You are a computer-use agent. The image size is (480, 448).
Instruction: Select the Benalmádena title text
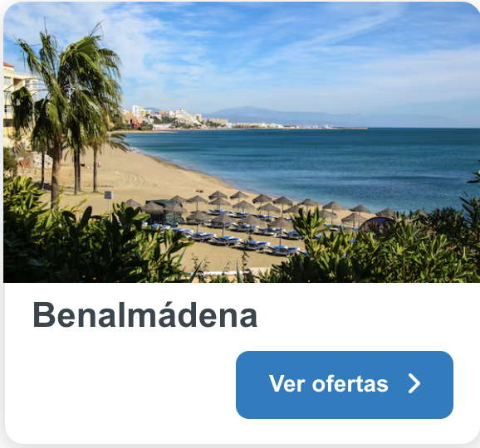point(144,314)
